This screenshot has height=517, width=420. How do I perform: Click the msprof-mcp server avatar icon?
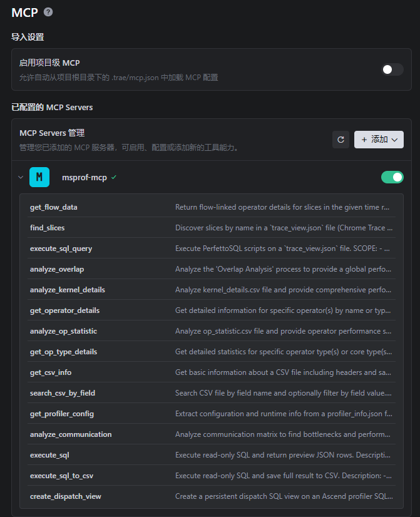click(39, 177)
